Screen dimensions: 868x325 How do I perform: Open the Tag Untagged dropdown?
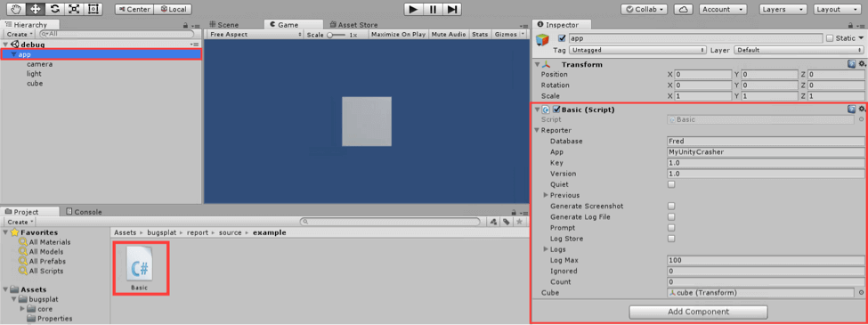(x=637, y=50)
